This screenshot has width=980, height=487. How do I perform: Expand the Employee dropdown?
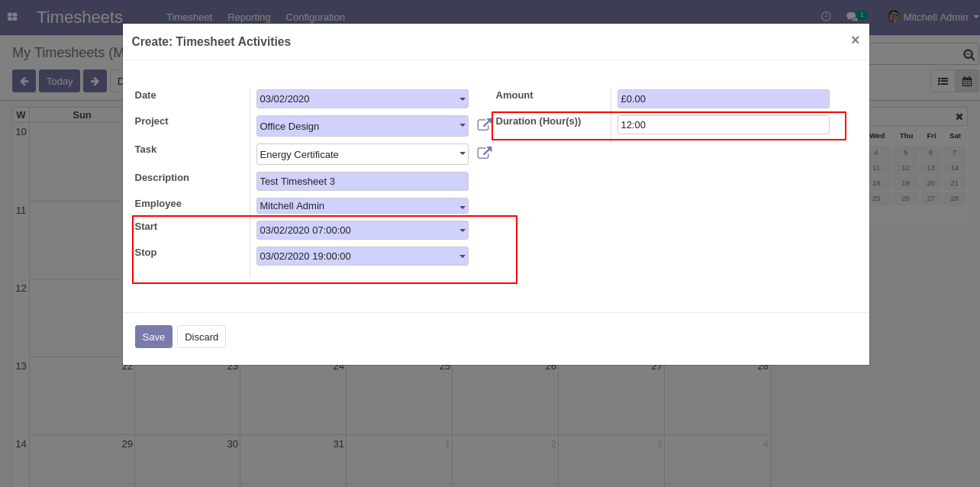[463, 206]
